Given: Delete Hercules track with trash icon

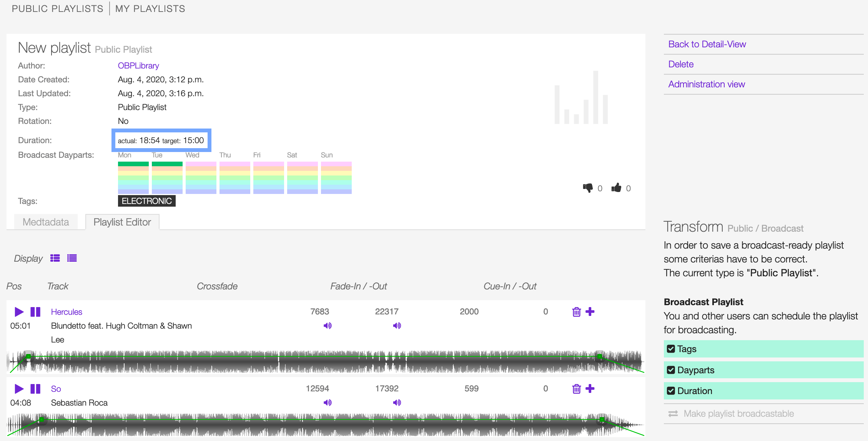Looking at the screenshot, I should click(576, 312).
